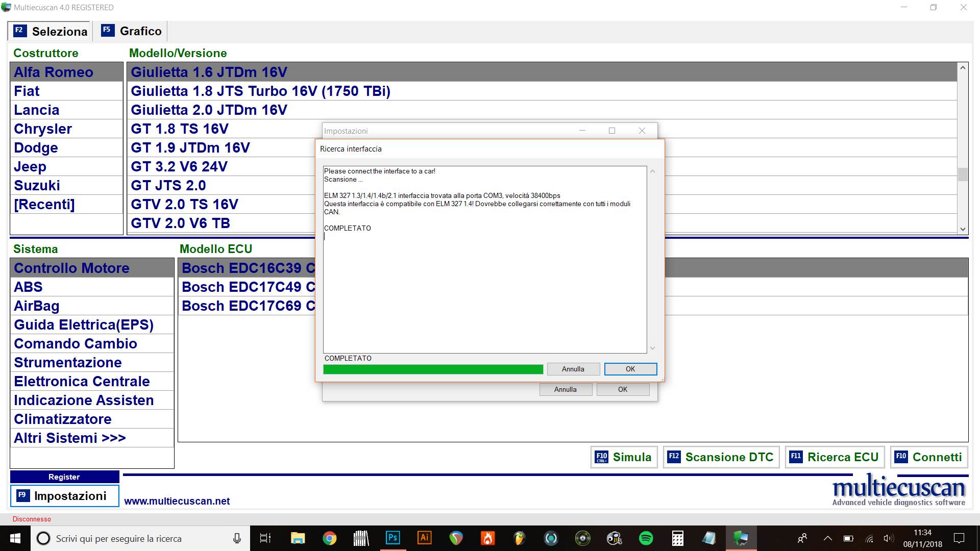
Task: Open the Calculator taskbar icon
Action: point(677,538)
